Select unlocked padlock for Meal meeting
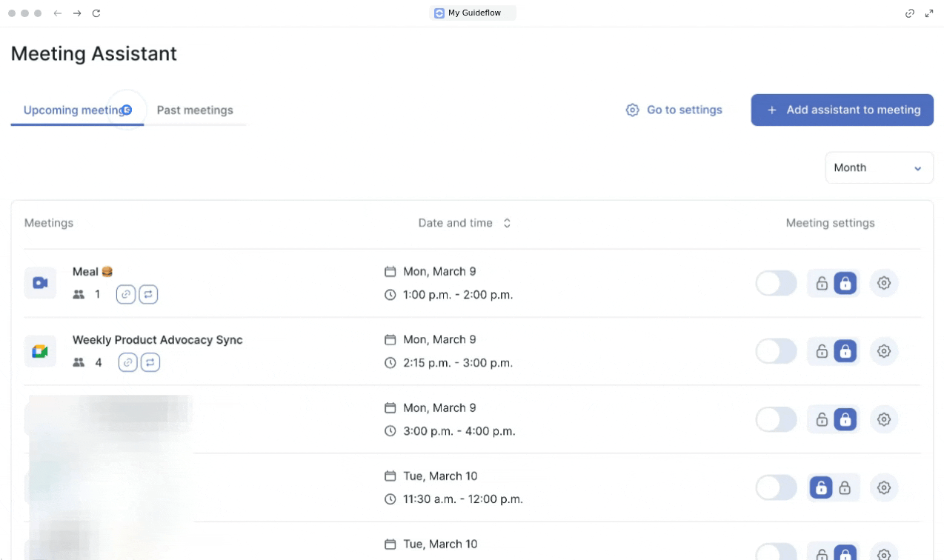The width and height of the screenshot is (944, 560). pyautogui.click(x=821, y=283)
